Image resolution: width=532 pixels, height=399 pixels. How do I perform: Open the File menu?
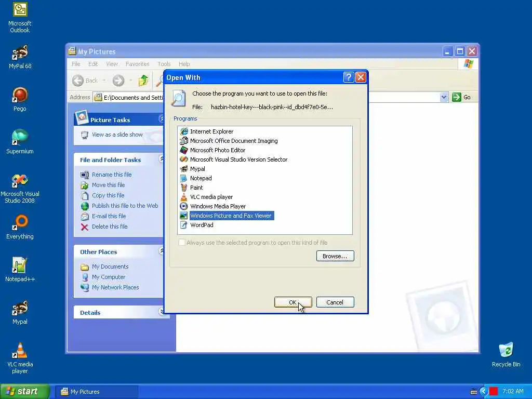pyautogui.click(x=76, y=64)
